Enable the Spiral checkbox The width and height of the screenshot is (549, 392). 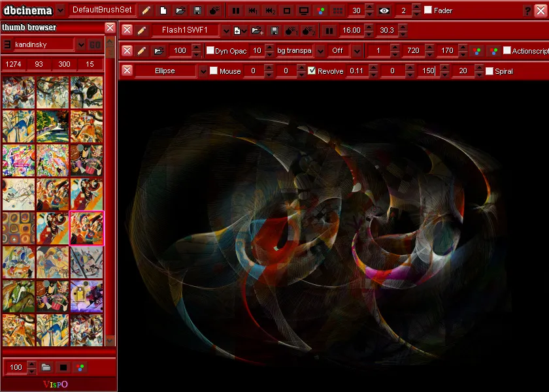click(x=490, y=71)
